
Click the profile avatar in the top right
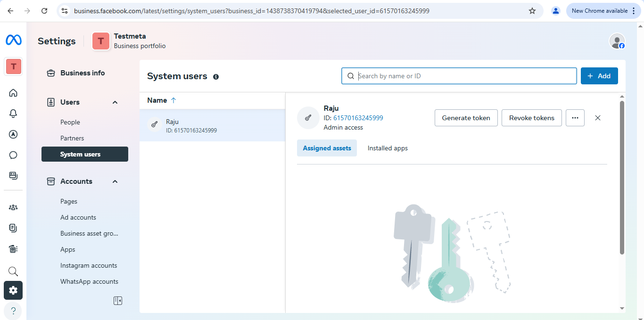pos(617,41)
